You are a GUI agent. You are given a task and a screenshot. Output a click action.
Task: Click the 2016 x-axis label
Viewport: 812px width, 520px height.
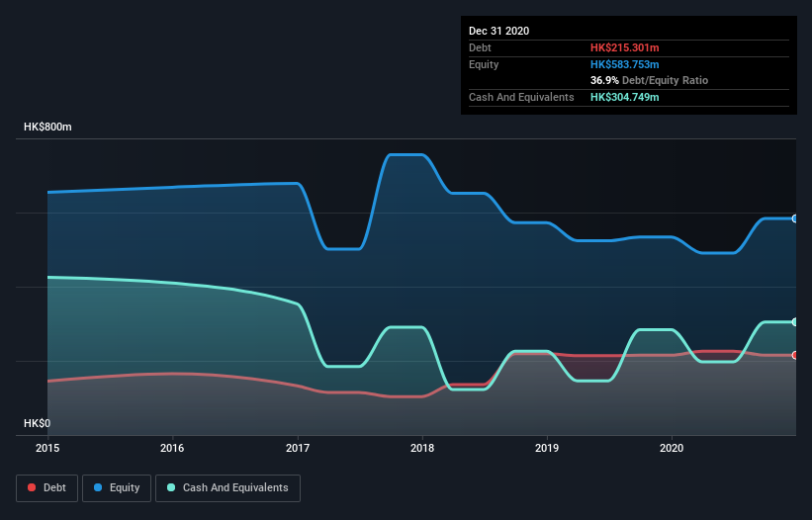(172, 448)
